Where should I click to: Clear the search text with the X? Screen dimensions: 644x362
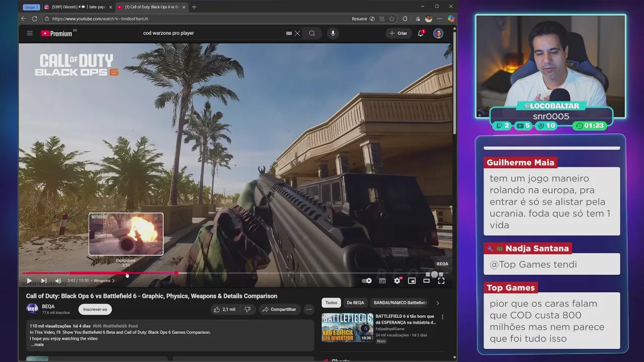point(297,33)
